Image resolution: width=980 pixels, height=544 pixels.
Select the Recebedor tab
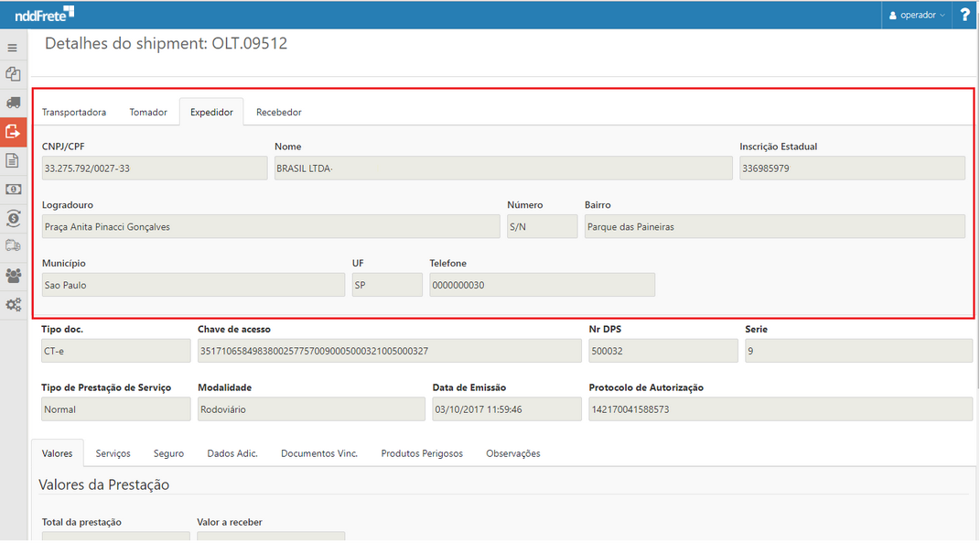pos(278,112)
